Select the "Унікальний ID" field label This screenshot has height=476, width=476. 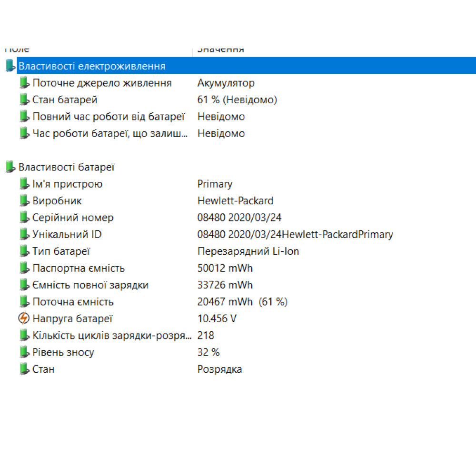[67, 235]
